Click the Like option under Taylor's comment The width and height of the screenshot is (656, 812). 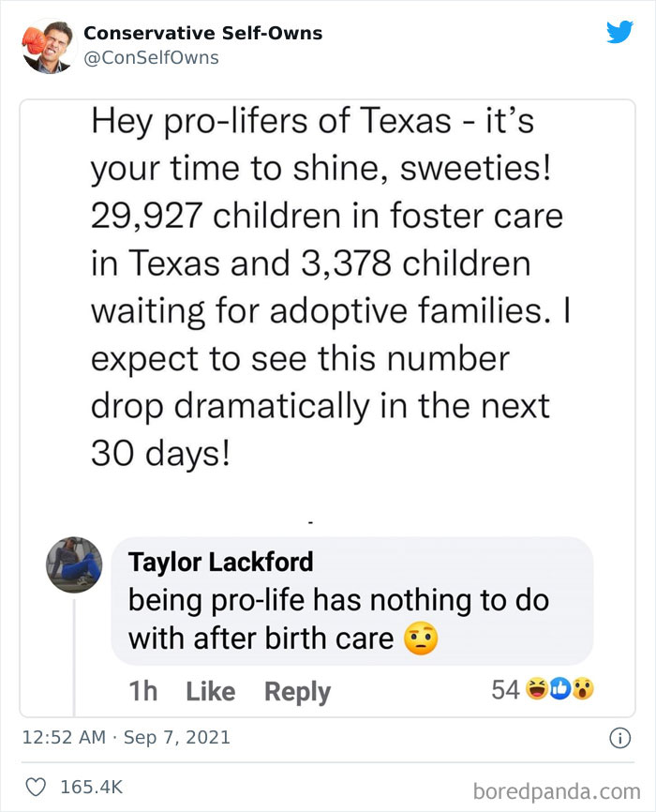coord(211,691)
